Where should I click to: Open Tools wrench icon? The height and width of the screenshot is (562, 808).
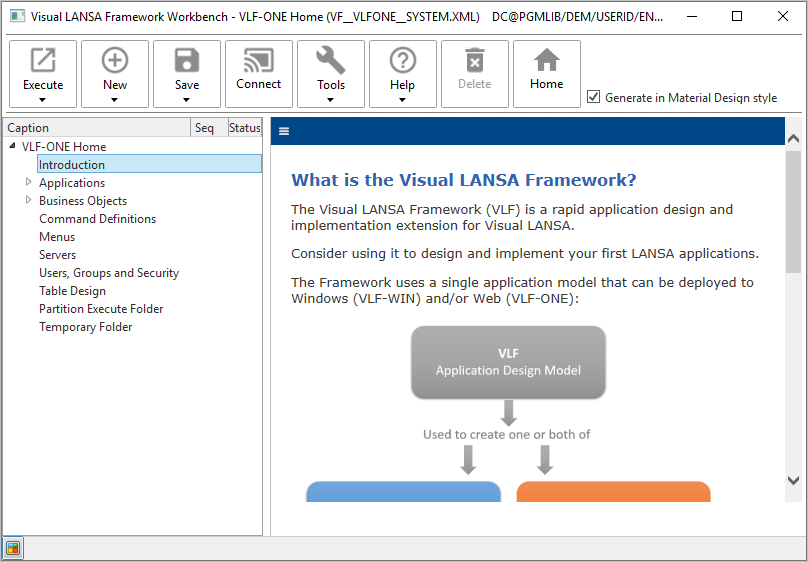click(331, 60)
